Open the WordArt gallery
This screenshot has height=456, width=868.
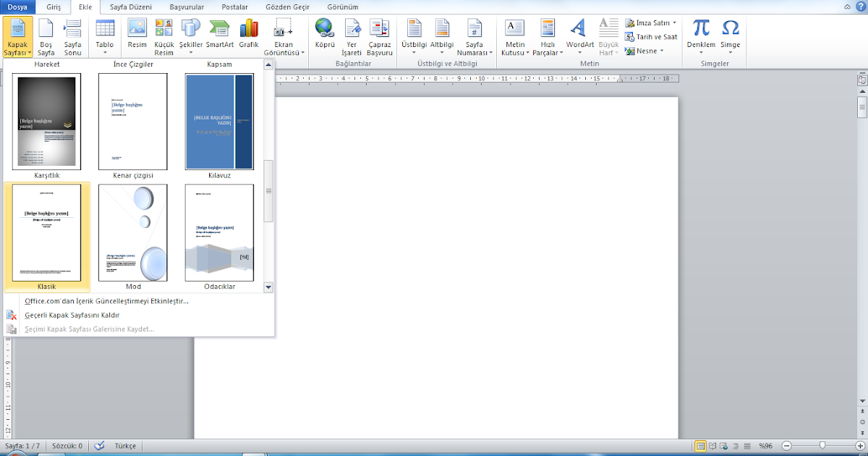pos(579,37)
